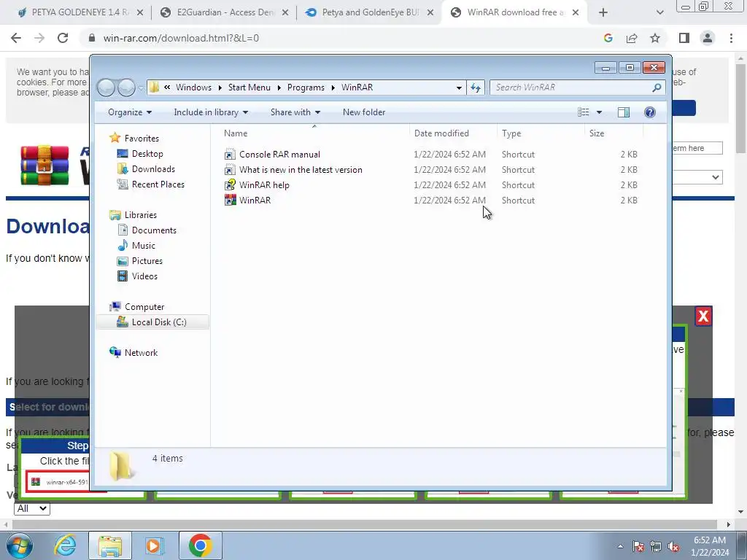Open Favorites in navigation pane
Image resolution: width=747 pixels, height=560 pixels.
(x=142, y=138)
